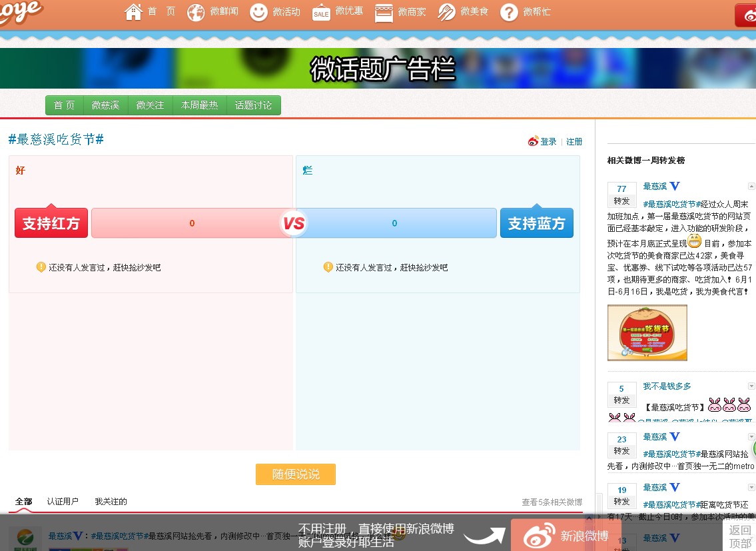The height and width of the screenshot is (551, 756).
Task: Select the green 首页 tab
Action: coord(64,105)
